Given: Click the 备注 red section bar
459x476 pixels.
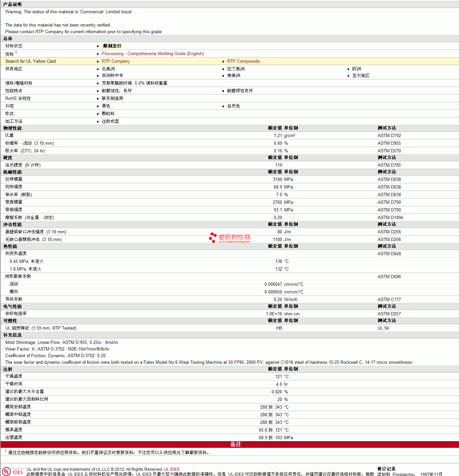Looking at the screenshot, I should pos(230,444).
